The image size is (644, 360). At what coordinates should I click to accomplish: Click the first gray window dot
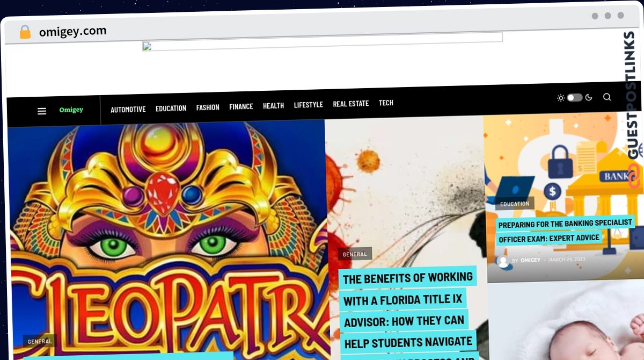pyautogui.click(x=595, y=16)
